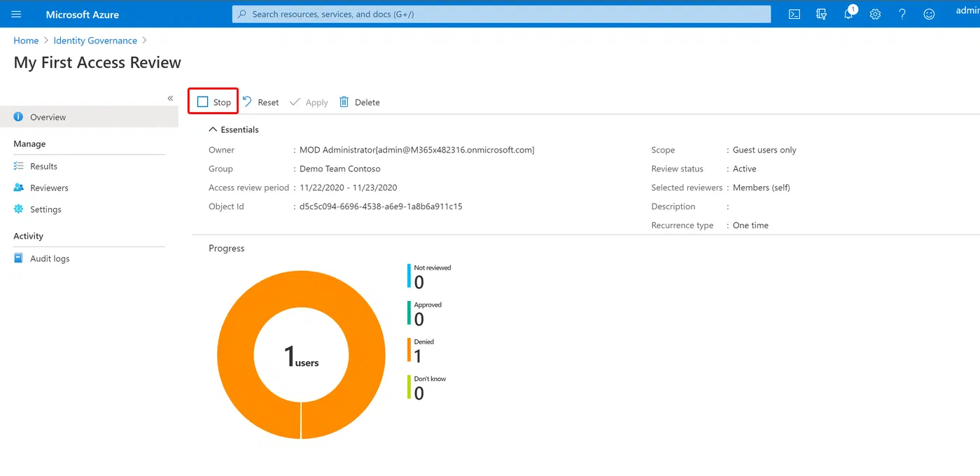Collapse the sidebar with double chevron
This screenshot has height=476, width=980.
(x=170, y=98)
